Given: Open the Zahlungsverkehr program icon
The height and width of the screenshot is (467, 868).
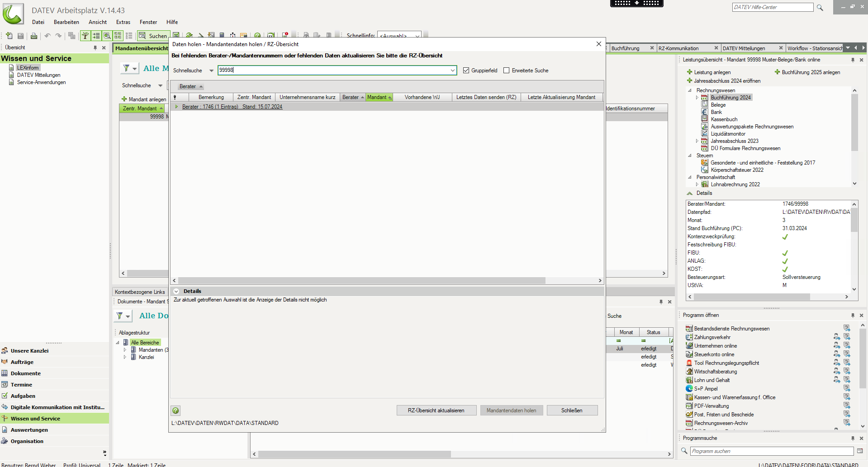Looking at the screenshot, I should point(689,337).
